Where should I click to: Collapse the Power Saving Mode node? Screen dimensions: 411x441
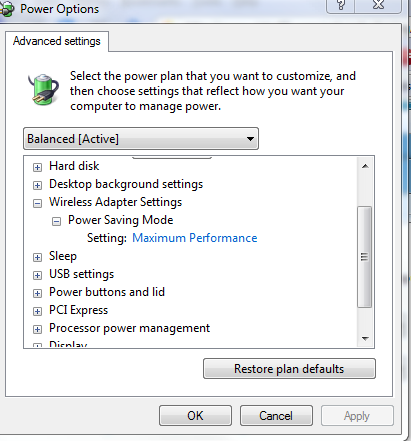[56, 221]
